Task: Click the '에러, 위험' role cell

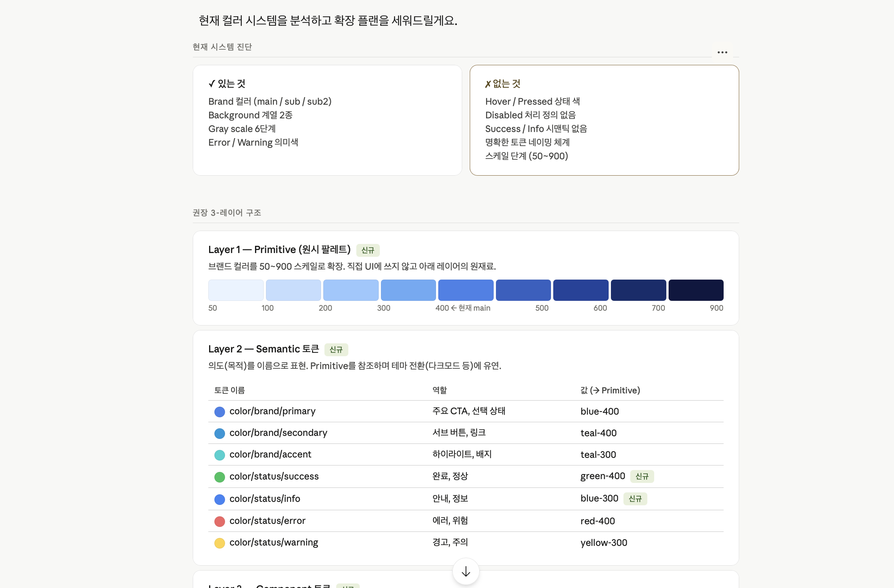Action: (x=450, y=521)
